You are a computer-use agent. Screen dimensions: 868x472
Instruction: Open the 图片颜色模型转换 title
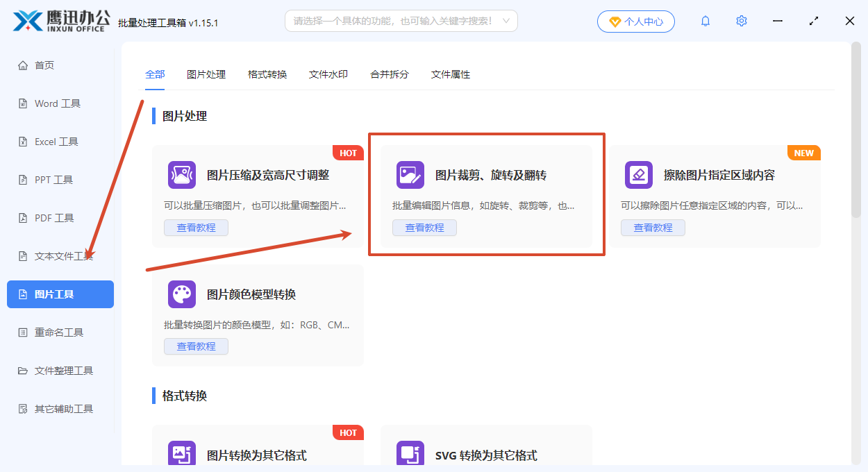point(251,294)
